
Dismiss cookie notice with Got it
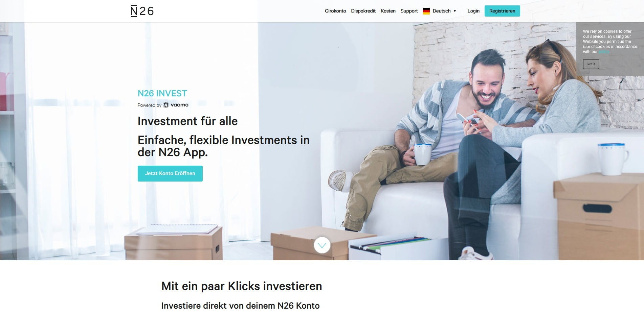(591, 64)
